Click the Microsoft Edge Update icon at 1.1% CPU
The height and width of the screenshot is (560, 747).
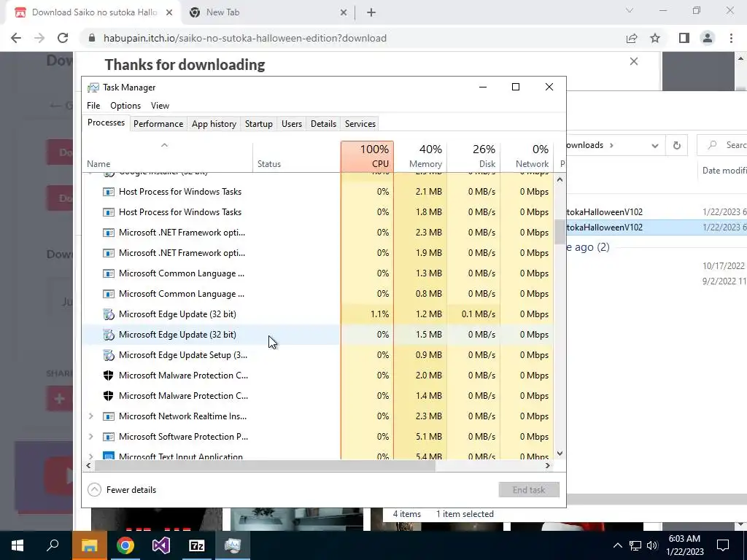point(109,314)
